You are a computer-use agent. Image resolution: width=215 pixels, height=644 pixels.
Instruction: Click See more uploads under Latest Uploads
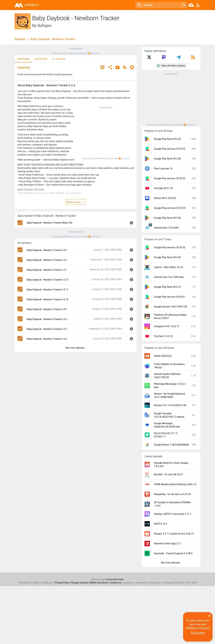[171, 563]
